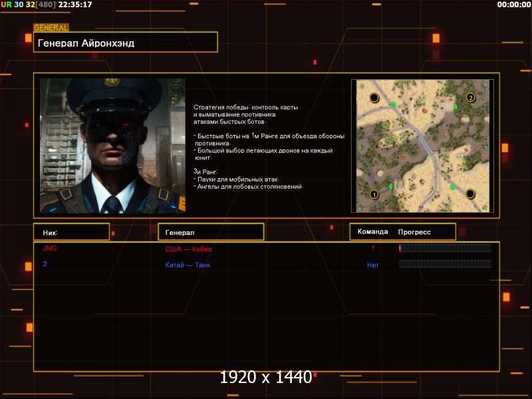Screen dimensions: 532x399
Task: Select the empty start slot in the minimap's bottom-right
Action: [x=470, y=194]
